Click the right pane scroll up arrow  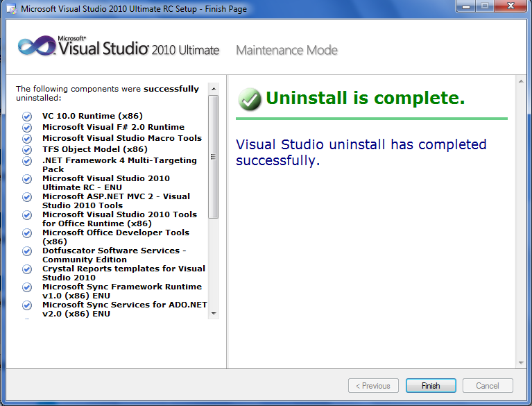coord(521,81)
